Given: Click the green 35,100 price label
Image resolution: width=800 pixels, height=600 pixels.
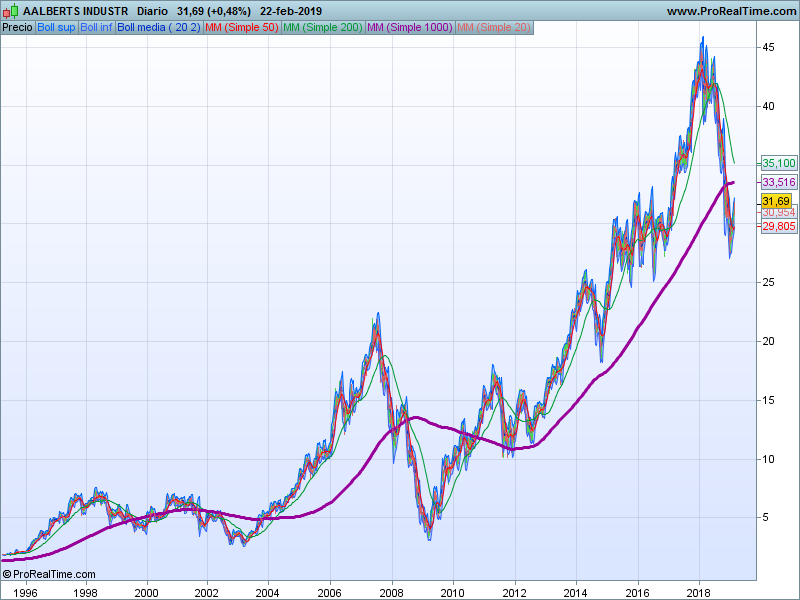Looking at the screenshot, I should click(779, 163).
